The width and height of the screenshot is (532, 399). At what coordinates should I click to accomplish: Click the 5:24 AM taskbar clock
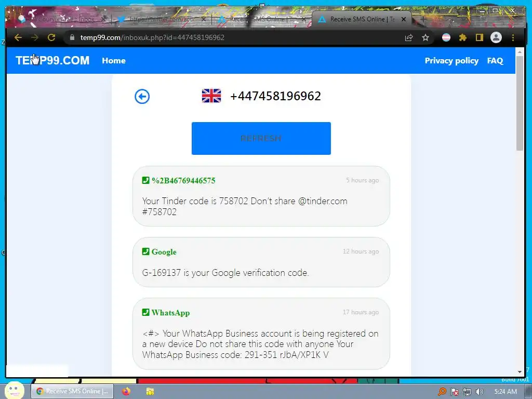pos(506,392)
